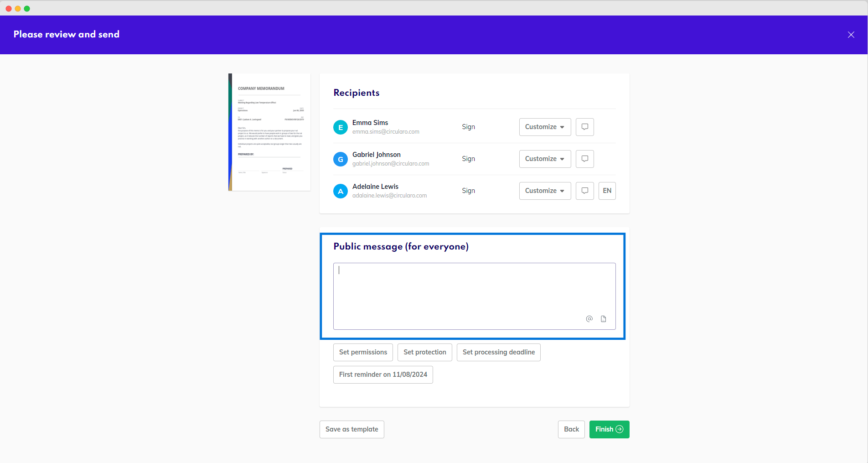Open Set protection options
Viewport: 868px width, 463px height.
point(424,352)
